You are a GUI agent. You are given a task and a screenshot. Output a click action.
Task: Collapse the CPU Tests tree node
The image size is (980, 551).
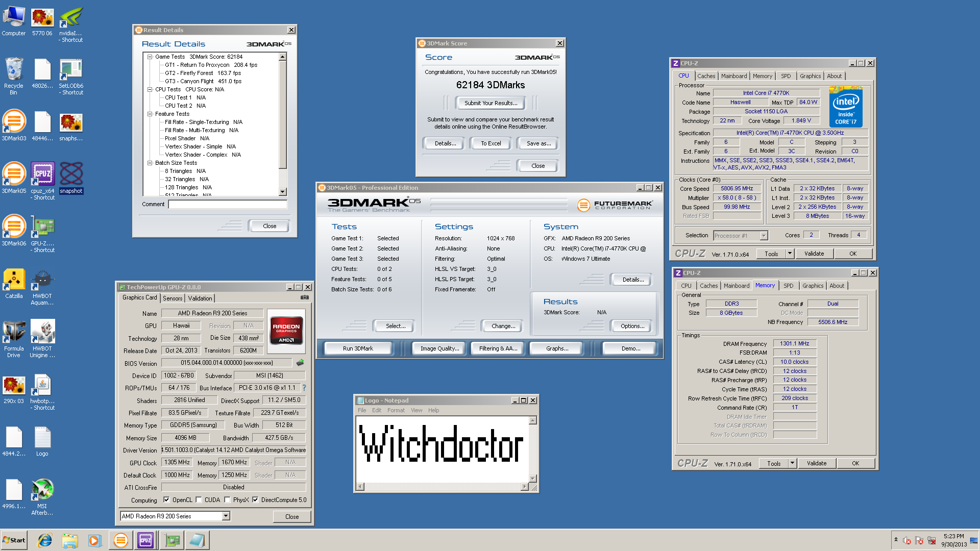point(150,90)
